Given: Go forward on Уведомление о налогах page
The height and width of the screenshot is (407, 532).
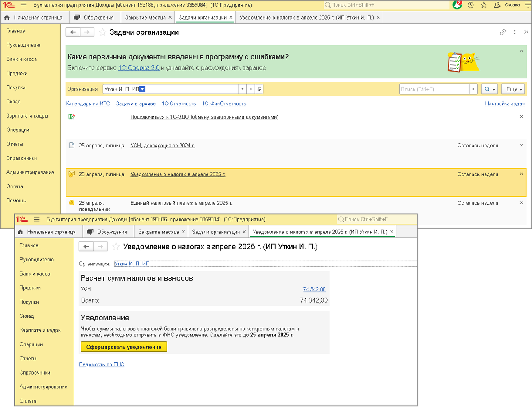Looking at the screenshot, I should pos(101,246).
